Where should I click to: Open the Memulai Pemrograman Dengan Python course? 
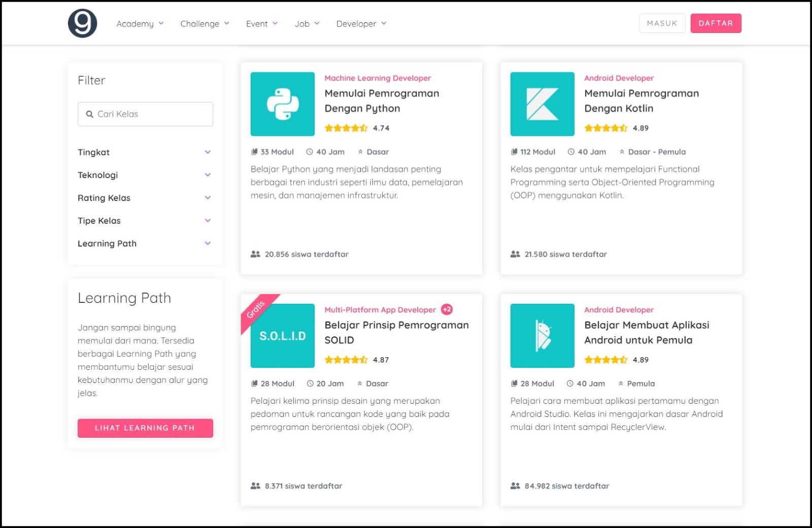pos(382,100)
